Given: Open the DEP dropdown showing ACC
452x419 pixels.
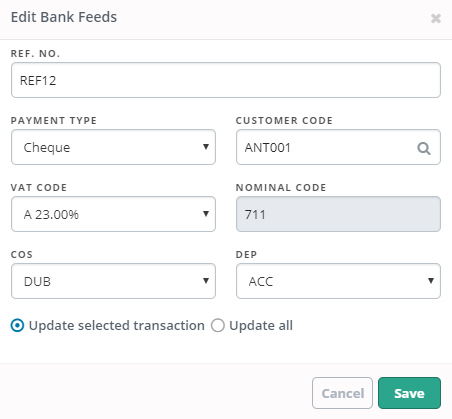Looking at the screenshot, I should point(338,281).
